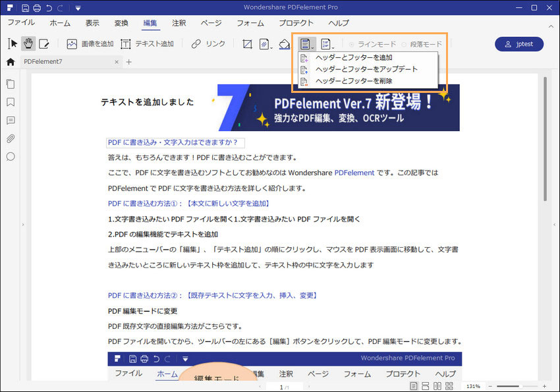Select 段落モード radio button

coord(422,44)
